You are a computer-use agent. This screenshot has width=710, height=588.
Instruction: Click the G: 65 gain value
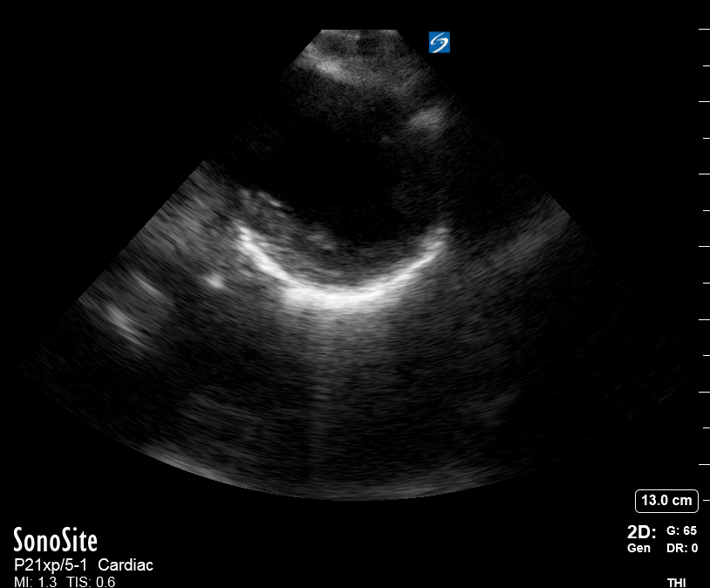(681, 530)
